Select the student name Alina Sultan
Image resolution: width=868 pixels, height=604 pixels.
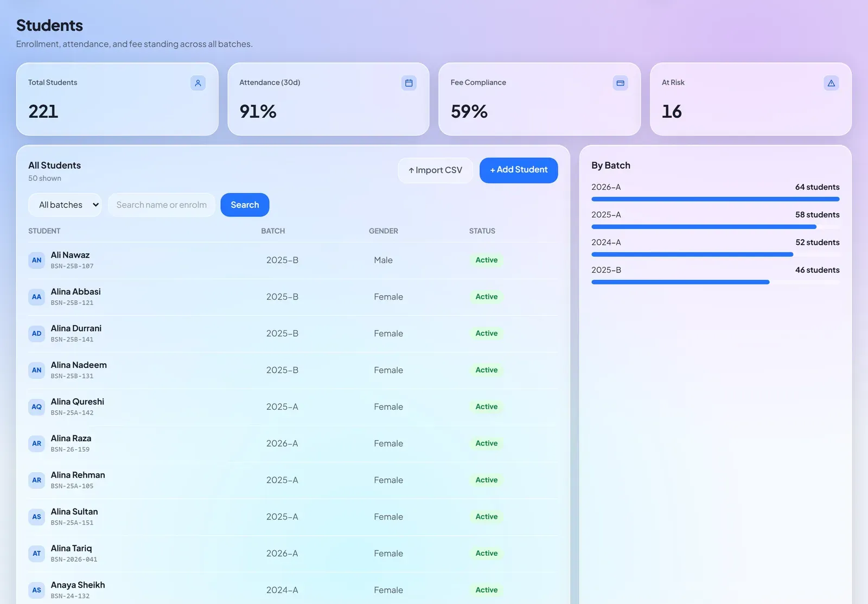click(74, 512)
